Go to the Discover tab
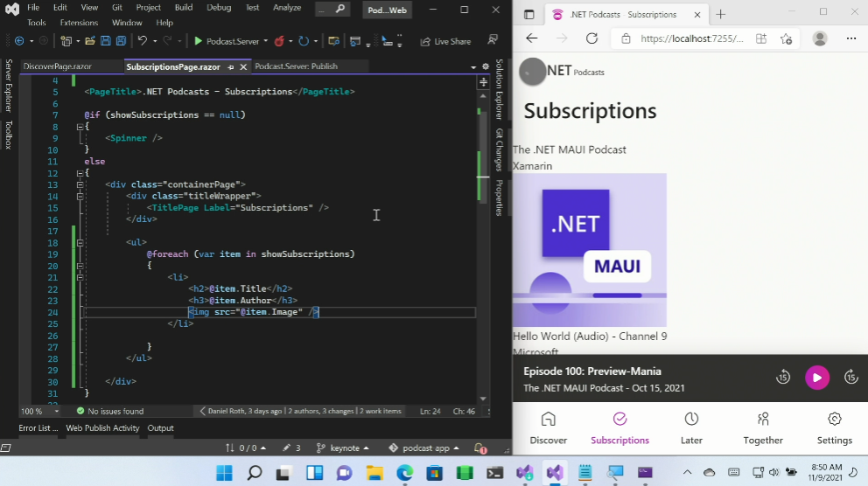 tap(548, 428)
